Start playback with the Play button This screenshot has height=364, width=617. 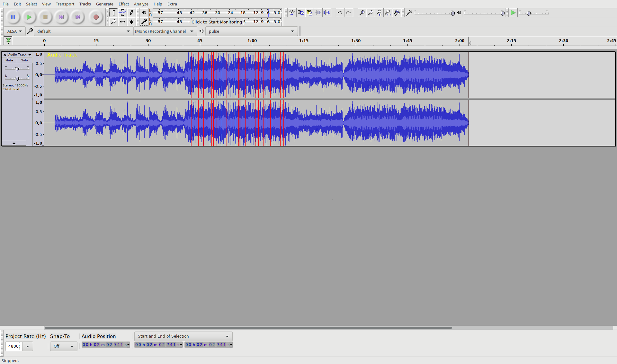click(29, 17)
